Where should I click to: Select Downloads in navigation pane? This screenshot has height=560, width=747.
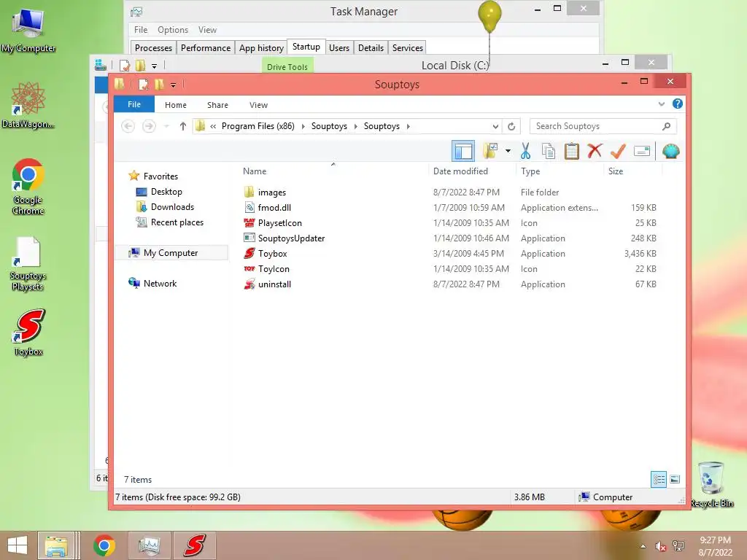point(172,206)
